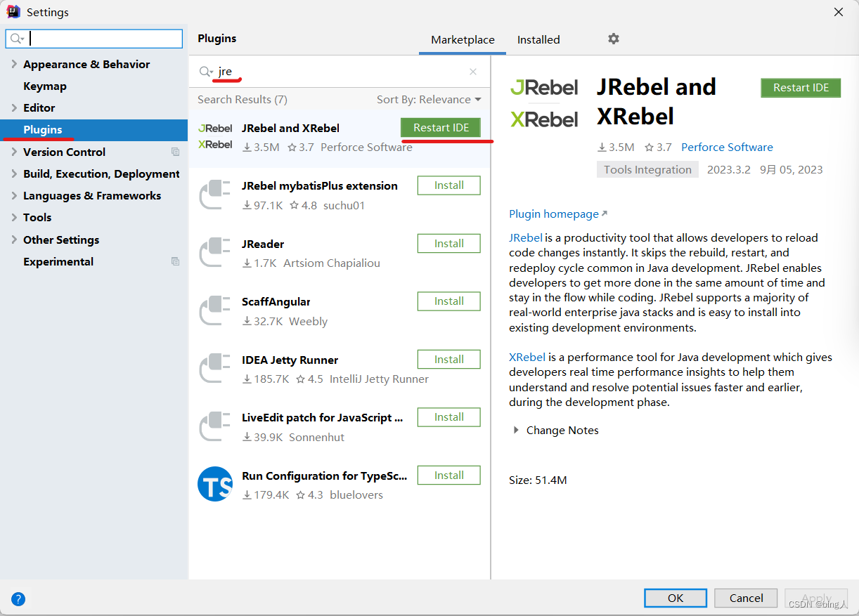Select Keymap in the settings tree

tap(45, 86)
